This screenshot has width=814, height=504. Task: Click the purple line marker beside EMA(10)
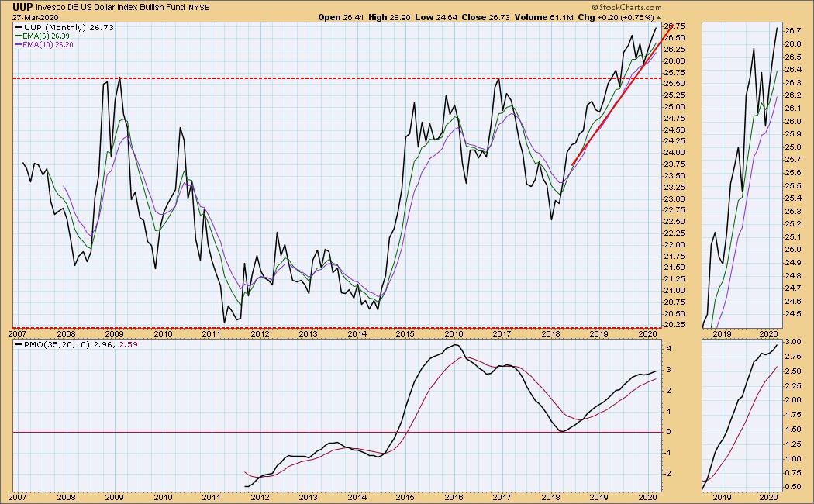(18, 45)
